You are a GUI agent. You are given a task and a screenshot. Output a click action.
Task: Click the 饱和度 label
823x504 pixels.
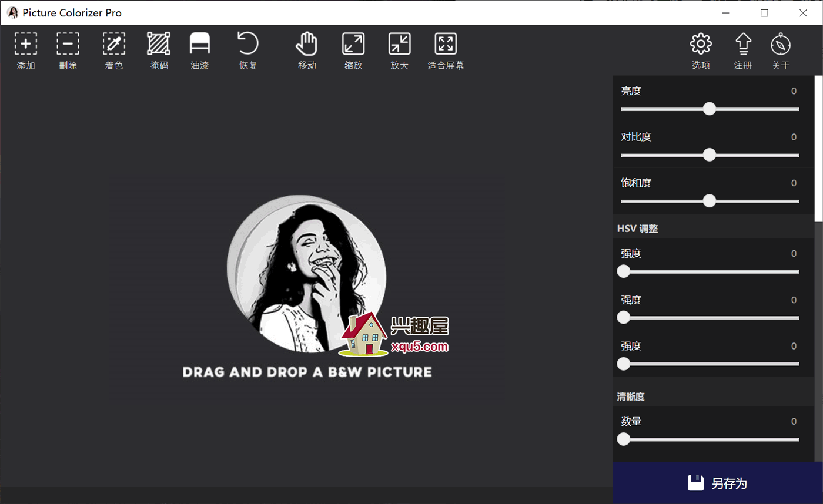coord(636,183)
